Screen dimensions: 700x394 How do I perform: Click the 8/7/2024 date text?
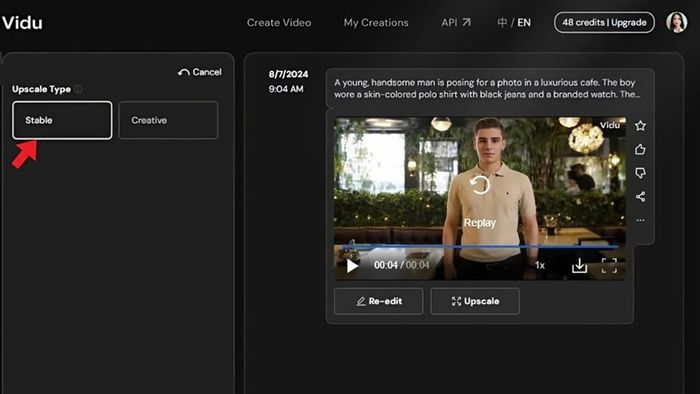(x=288, y=74)
